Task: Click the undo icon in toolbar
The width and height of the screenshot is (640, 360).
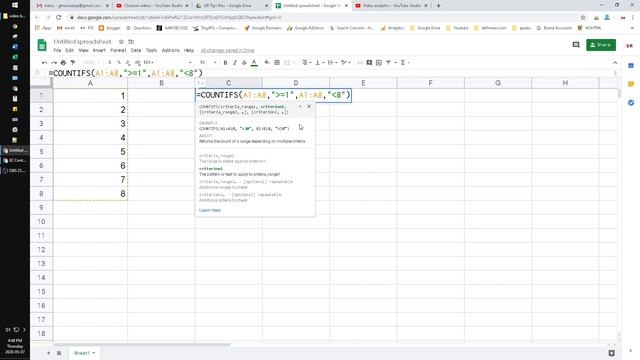Action: coord(44,62)
